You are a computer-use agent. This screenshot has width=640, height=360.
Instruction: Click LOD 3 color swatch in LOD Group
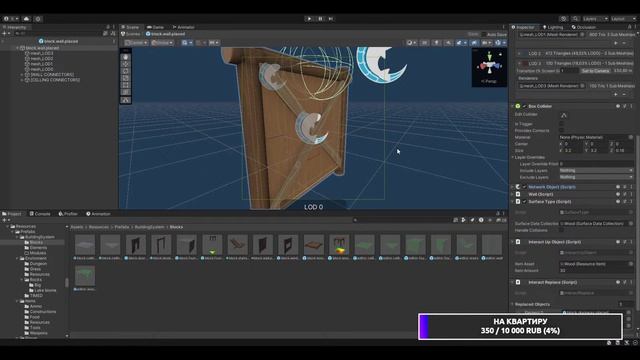tap(524, 64)
